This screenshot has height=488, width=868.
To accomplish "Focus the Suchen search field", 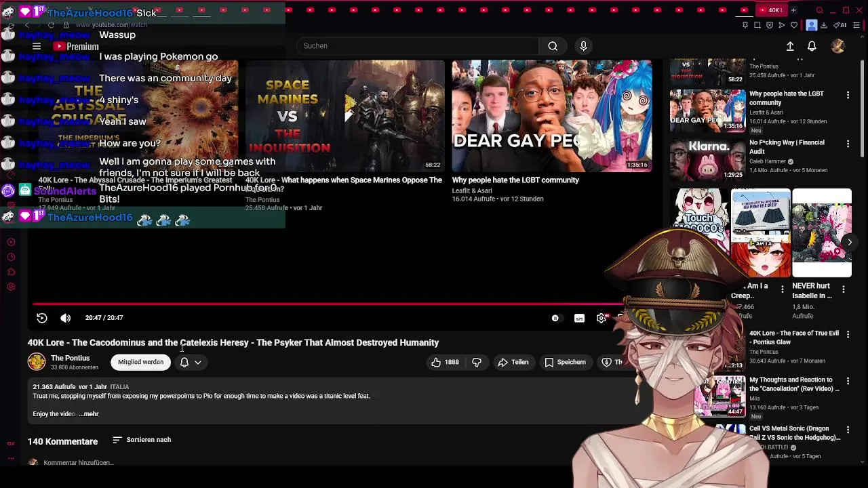I will pyautogui.click(x=417, y=46).
